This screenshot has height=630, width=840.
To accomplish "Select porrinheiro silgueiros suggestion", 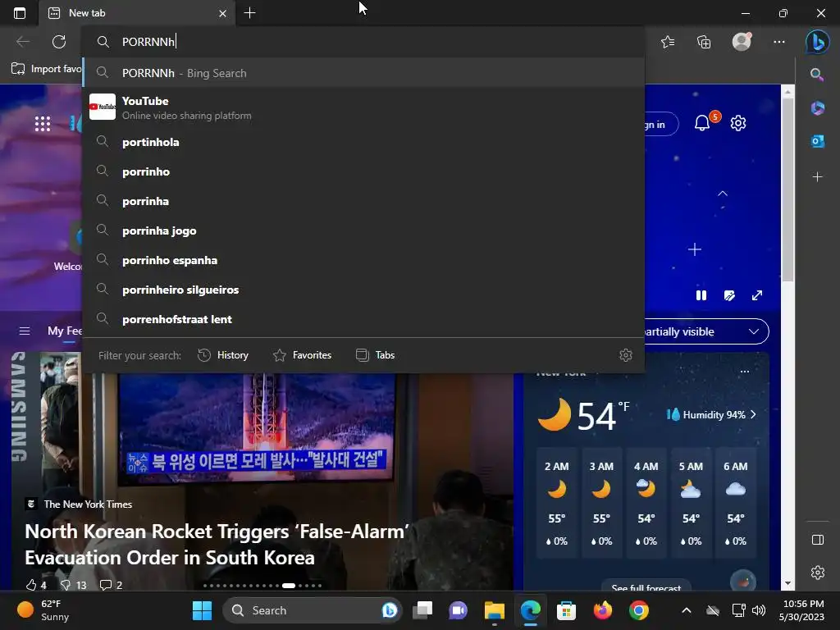I will coord(363,290).
